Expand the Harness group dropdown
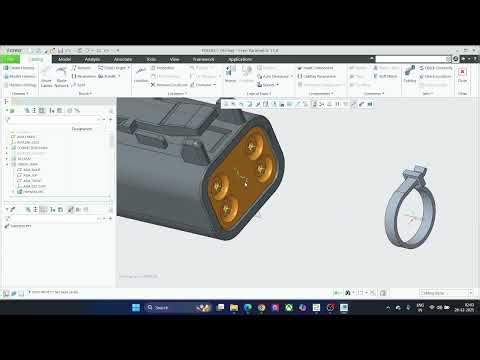 [x=20, y=94]
